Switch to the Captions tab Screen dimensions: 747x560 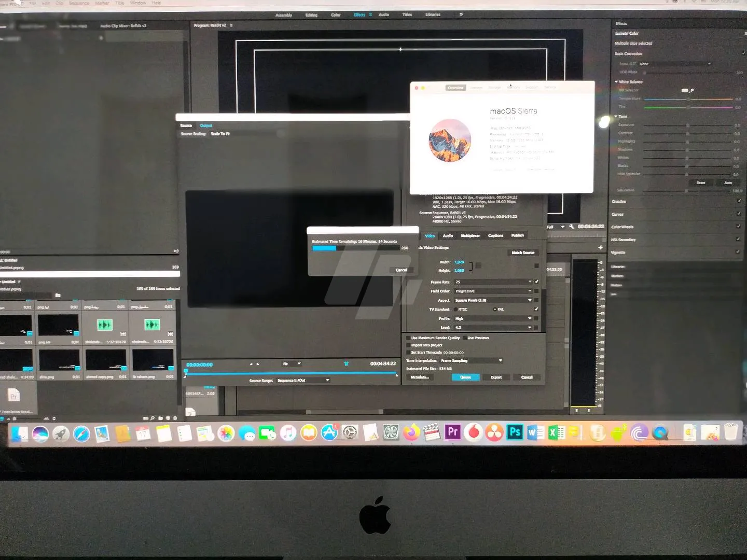(495, 235)
